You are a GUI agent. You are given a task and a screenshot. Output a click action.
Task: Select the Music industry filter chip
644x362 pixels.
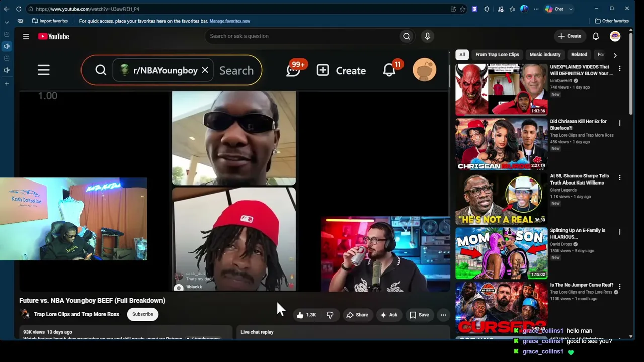(x=545, y=54)
